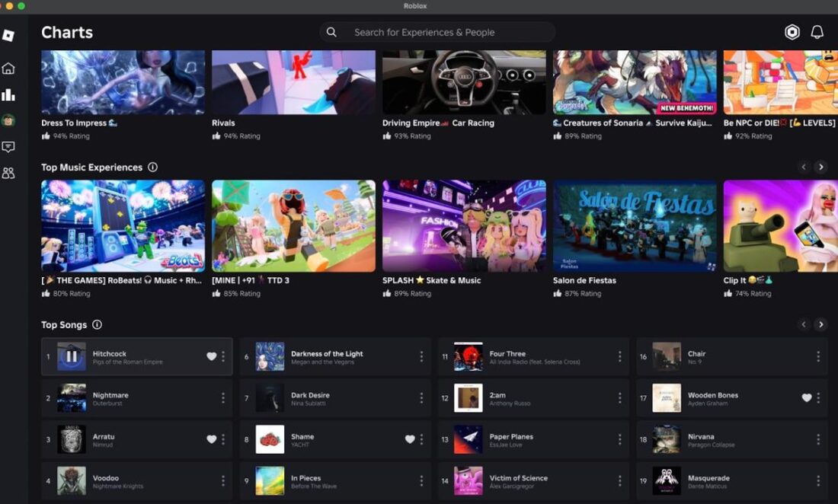Open RoBeats experience thumbnail

click(123, 226)
